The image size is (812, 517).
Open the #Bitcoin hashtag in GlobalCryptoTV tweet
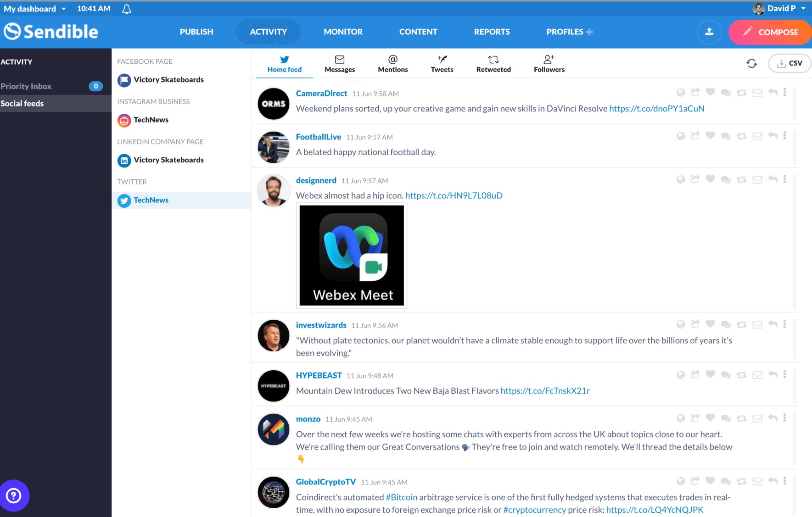[x=402, y=497]
